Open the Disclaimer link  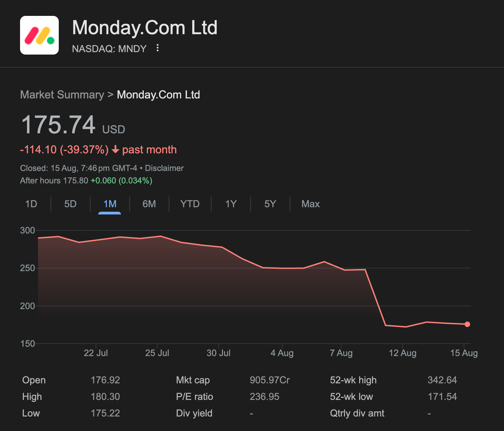pyautogui.click(x=164, y=168)
